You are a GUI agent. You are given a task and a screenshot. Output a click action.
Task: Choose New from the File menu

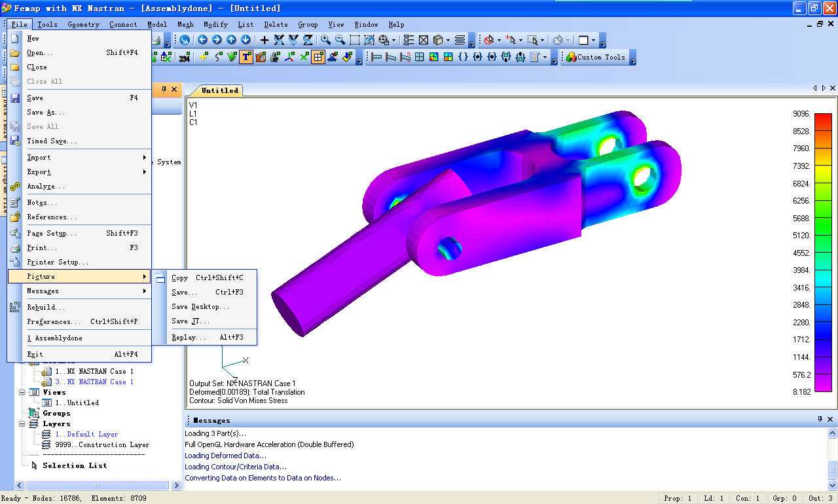tap(80, 38)
